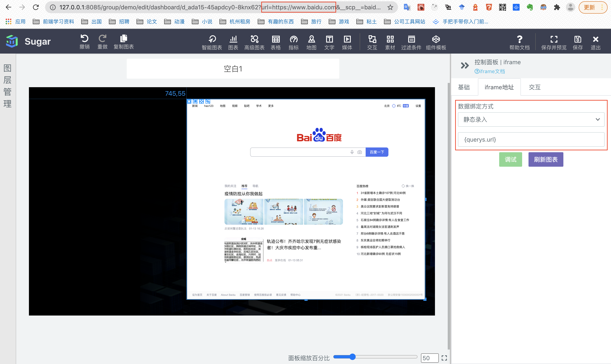Click the iframe component's copy icon
611x364 pixels.
[x=195, y=101]
